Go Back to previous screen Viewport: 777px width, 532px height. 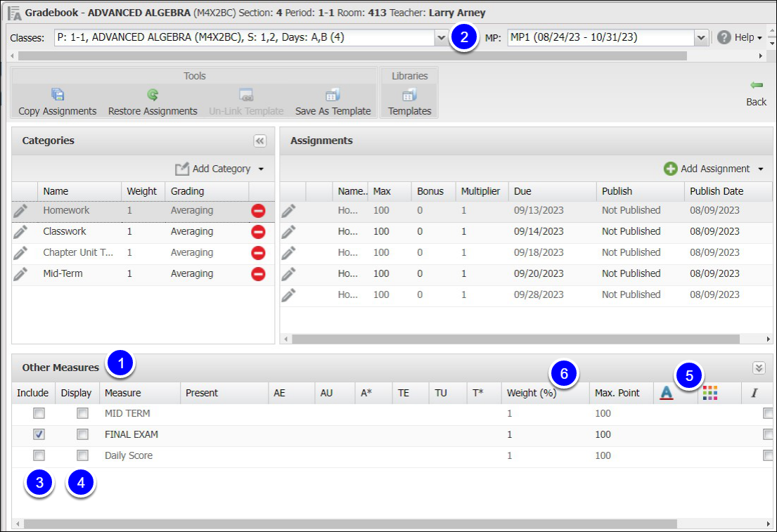(x=756, y=93)
